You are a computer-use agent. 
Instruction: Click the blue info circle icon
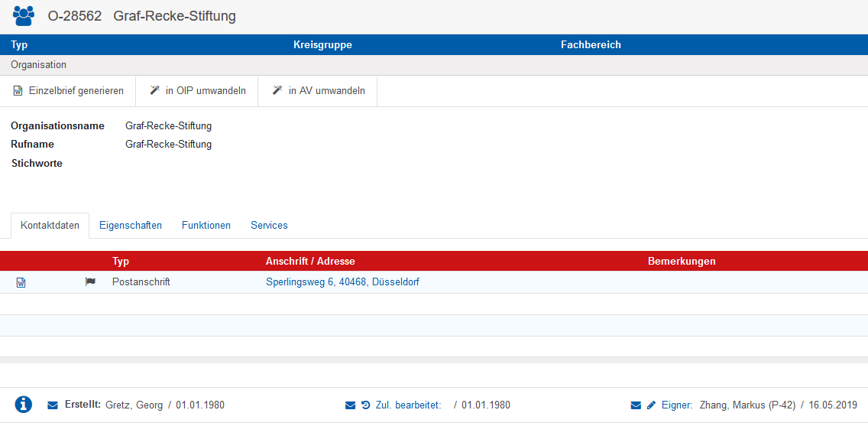pyautogui.click(x=24, y=405)
